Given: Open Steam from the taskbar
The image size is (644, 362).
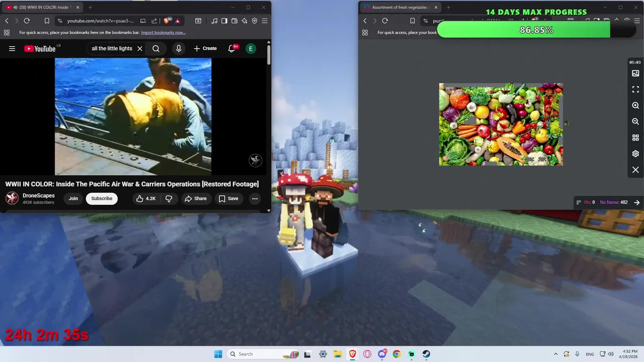Looking at the screenshot, I should 426,354.
